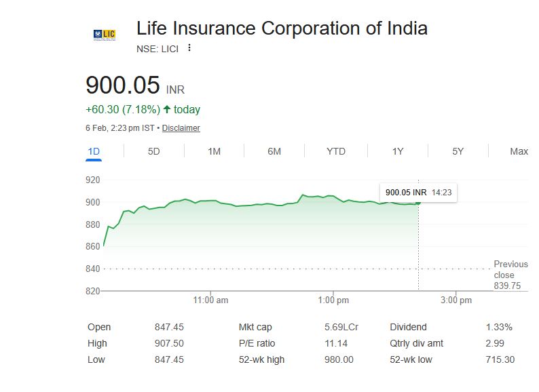Click the Mkt cap value 5.69LCr
This screenshot has height=392, width=539.
point(341,327)
